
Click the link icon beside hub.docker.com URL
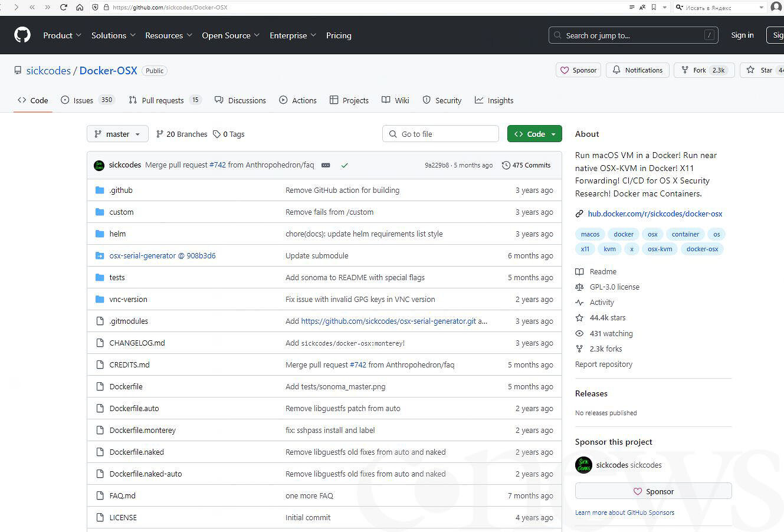pyautogui.click(x=579, y=214)
